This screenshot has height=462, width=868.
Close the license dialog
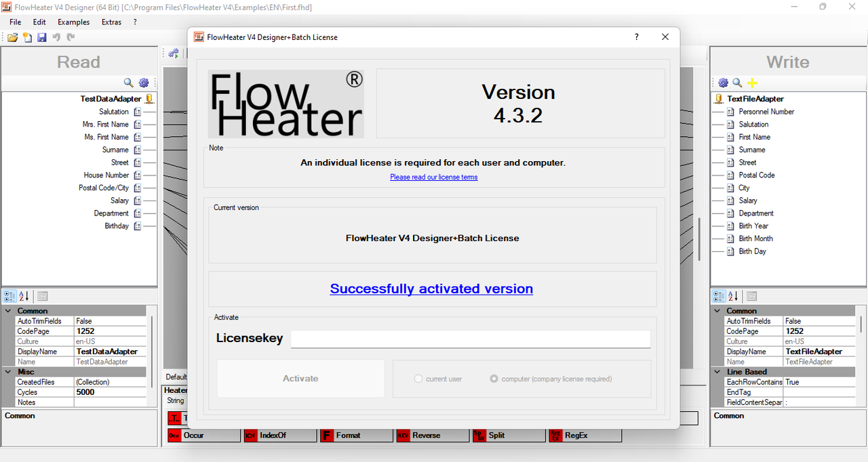(665, 37)
